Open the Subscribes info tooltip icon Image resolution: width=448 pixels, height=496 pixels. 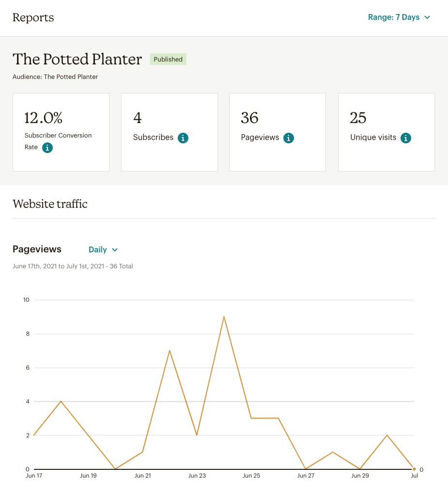pos(183,138)
